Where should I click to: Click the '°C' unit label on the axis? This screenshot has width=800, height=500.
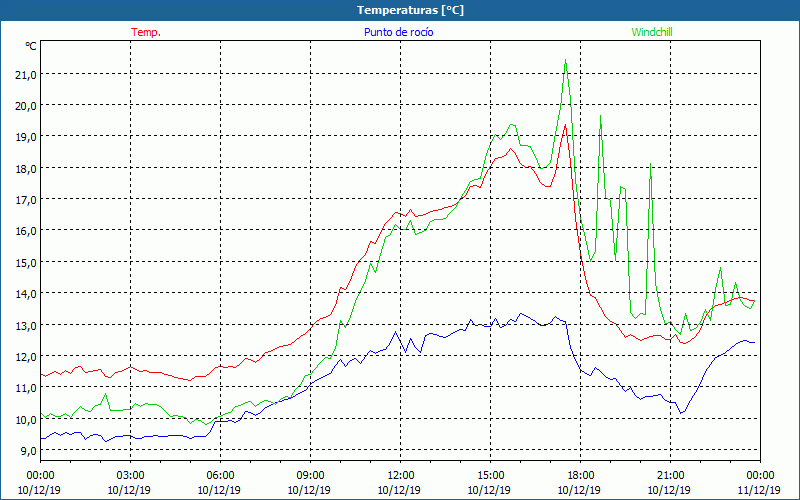coord(31,46)
